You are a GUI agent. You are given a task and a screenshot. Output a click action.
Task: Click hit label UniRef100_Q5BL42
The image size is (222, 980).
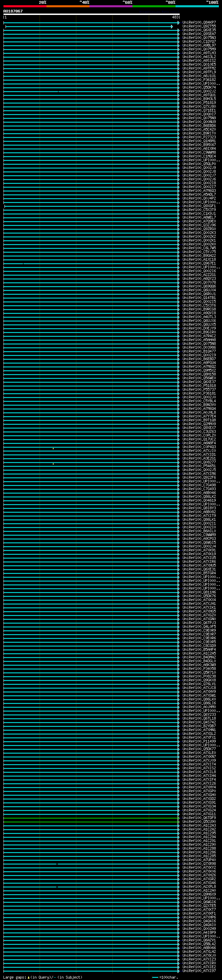199,944
